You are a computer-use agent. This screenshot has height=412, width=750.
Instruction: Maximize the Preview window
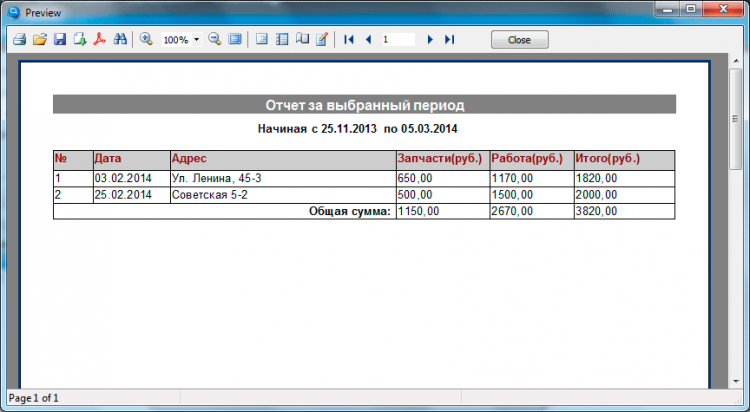tap(691, 9)
